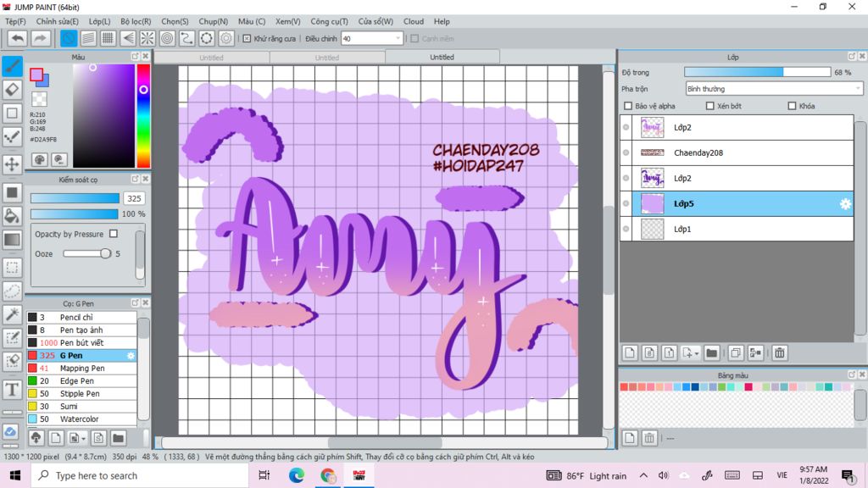Click the Redo arrow
Screen dimensions: 868x488
[40, 38]
